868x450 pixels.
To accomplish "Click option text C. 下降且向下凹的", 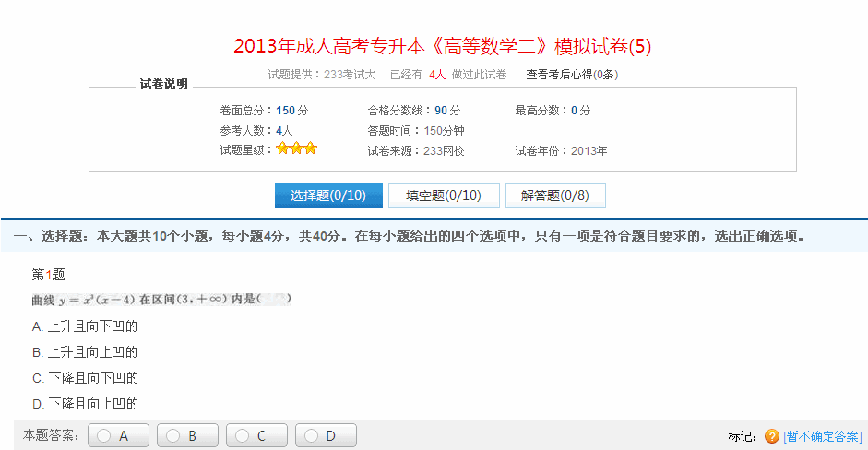I will (x=85, y=378).
